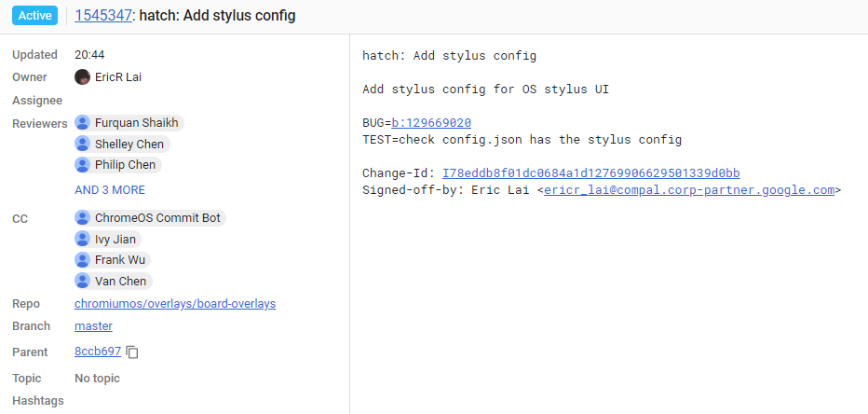
Task: Click the Active status badge
Action: (34, 16)
